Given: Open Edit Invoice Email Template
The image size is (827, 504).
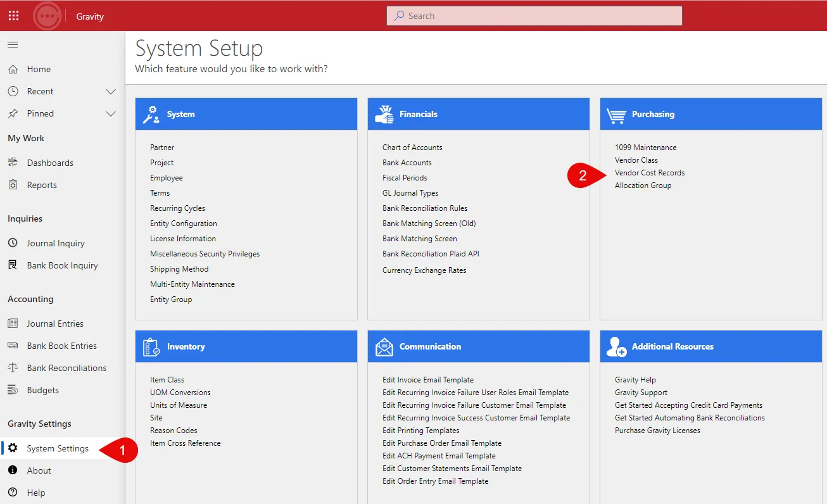Looking at the screenshot, I should (428, 380).
